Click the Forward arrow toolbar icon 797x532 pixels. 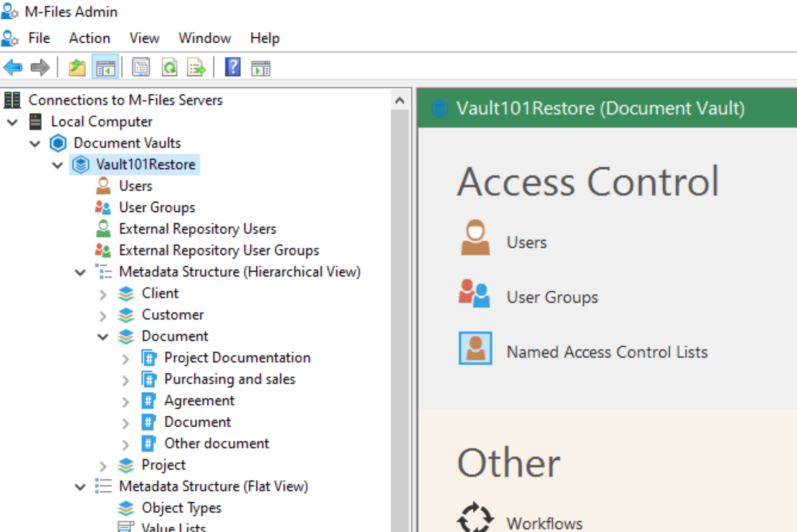[40, 68]
